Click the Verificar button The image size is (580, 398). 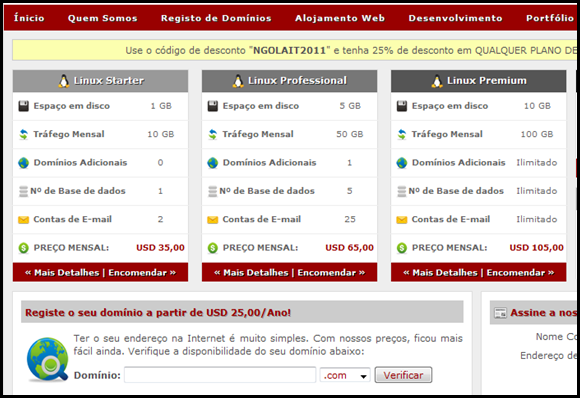click(403, 375)
